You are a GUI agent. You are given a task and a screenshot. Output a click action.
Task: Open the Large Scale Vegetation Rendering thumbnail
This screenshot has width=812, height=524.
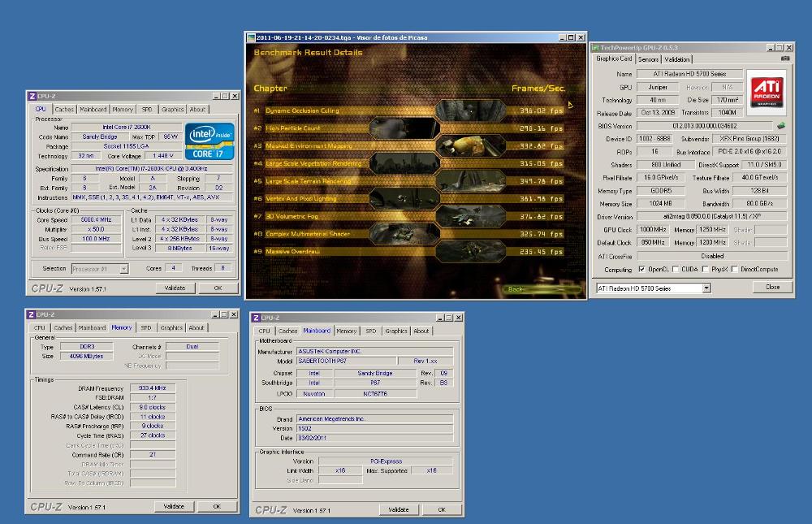pyautogui.click(x=404, y=163)
